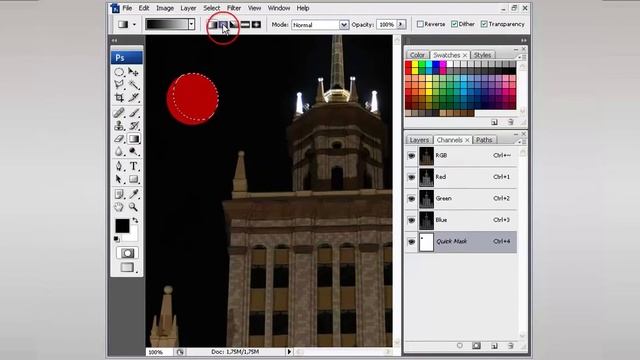
Task: Select the Eyedropper tool
Action: pyautogui.click(x=133, y=194)
